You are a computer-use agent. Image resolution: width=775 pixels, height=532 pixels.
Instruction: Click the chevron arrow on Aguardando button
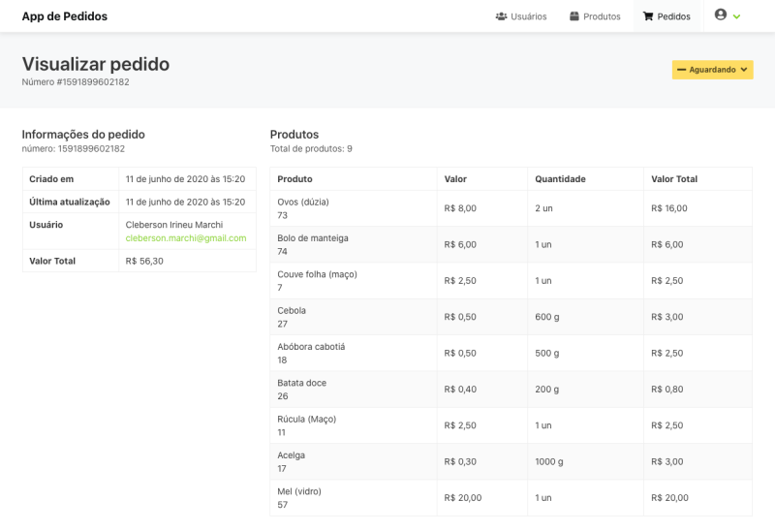(x=744, y=70)
